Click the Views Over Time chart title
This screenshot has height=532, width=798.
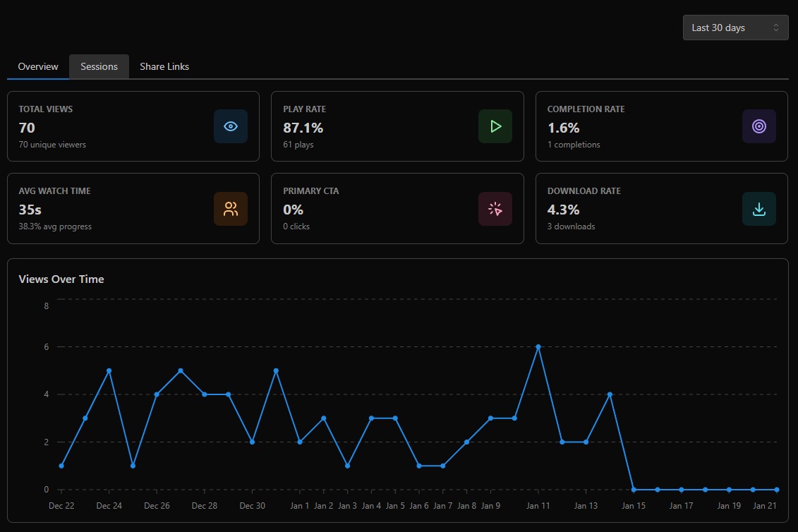click(61, 279)
